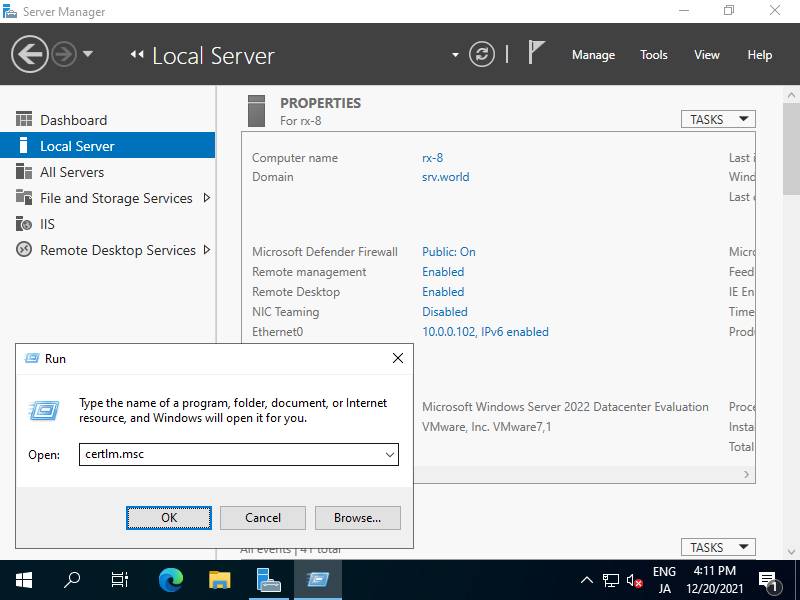The width and height of the screenshot is (800, 600).
Task: Open taskbar search magnifier
Action: (72, 580)
